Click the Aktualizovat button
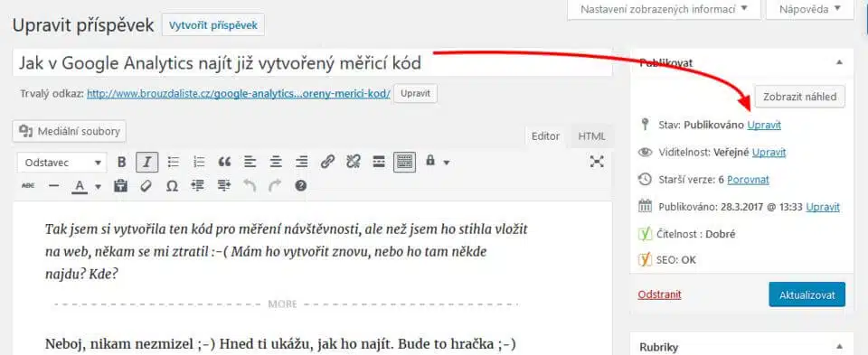The width and height of the screenshot is (868, 355). tap(807, 294)
